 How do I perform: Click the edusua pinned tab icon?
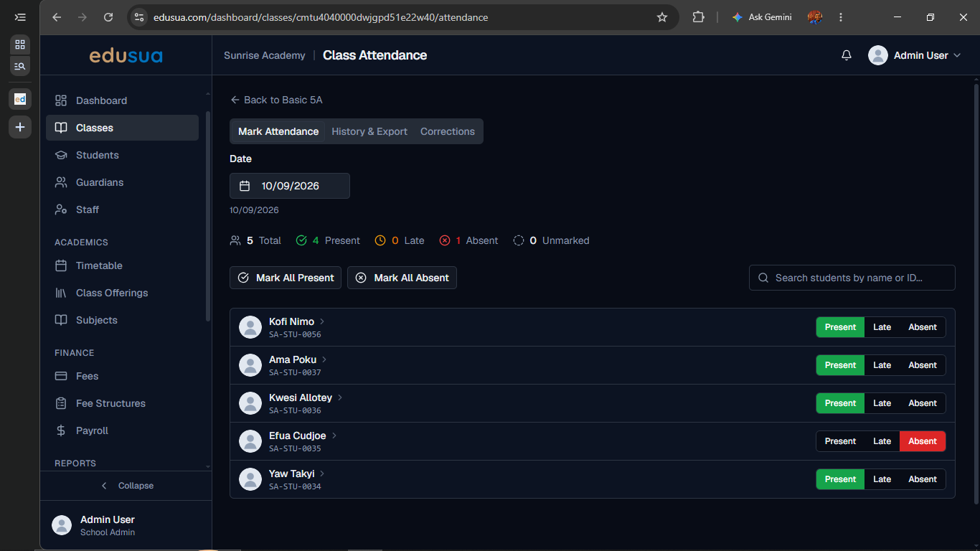pos(20,99)
